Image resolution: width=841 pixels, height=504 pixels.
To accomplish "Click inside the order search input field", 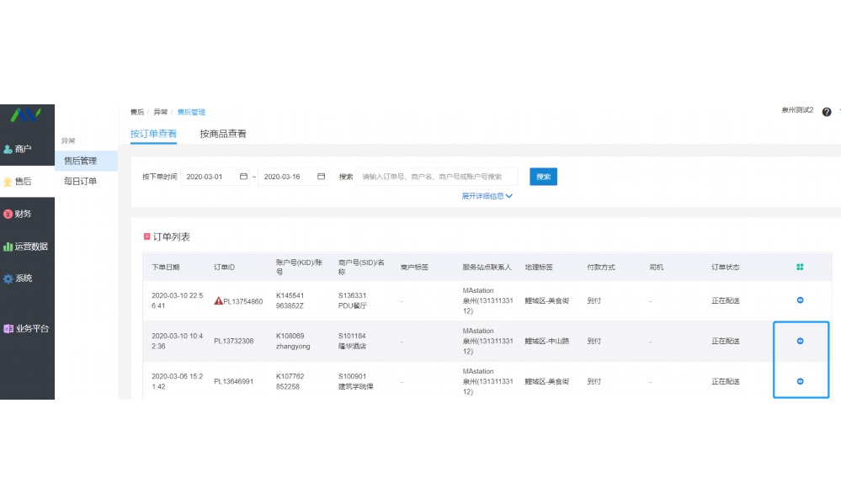I will [429, 177].
